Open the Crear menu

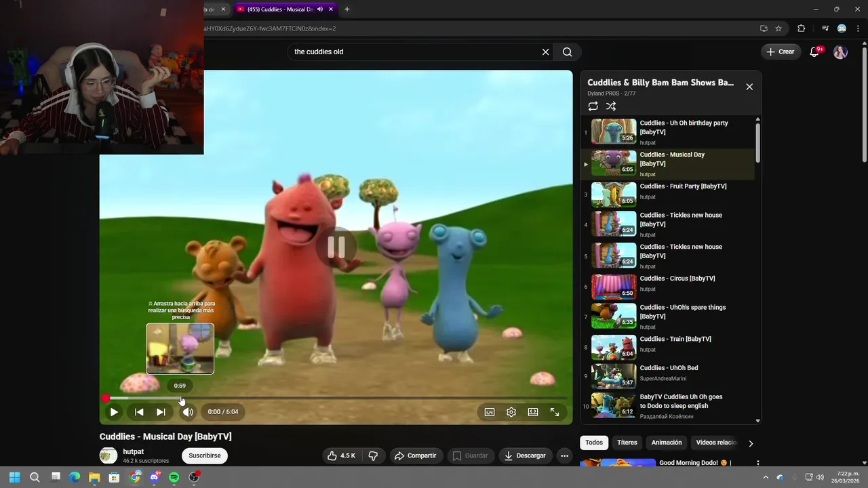click(780, 52)
